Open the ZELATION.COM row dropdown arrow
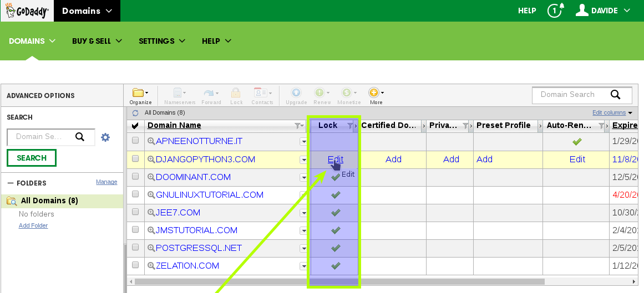This screenshot has height=293, width=644. click(x=303, y=266)
